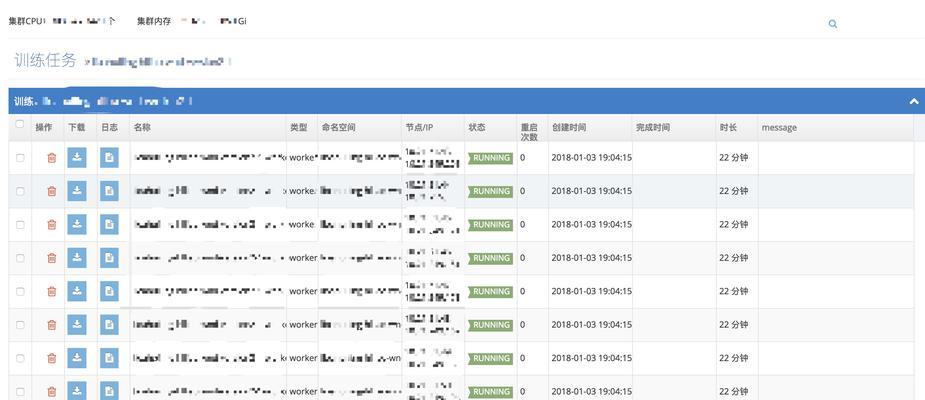Viewport: 925px width, 400px height.
Task: Download files of fourth worker row
Action: tap(77, 258)
